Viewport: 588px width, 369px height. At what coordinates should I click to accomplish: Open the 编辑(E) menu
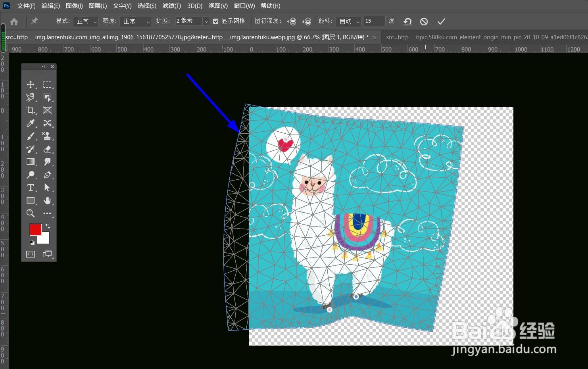[x=51, y=6]
